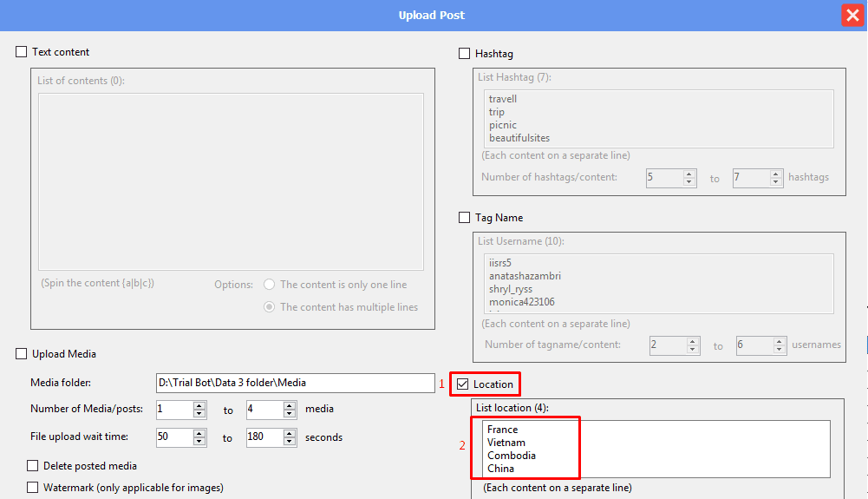The height and width of the screenshot is (499, 868).
Task: Enable the Text content checkbox
Action: click(22, 53)
